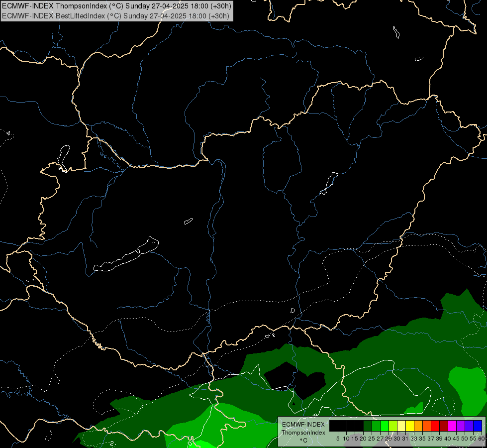Click the legend scale value 50

click(x=465, y=439)
